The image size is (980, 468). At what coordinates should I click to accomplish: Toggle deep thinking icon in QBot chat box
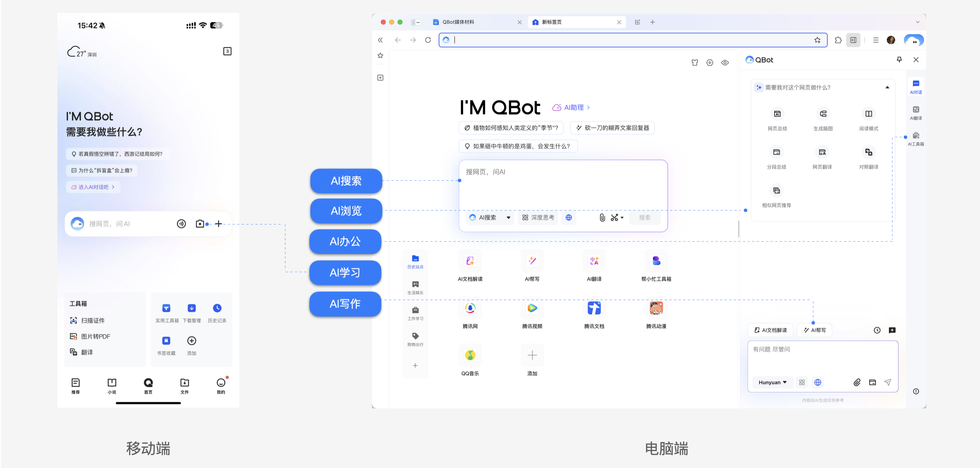click(x=802, y=382)
